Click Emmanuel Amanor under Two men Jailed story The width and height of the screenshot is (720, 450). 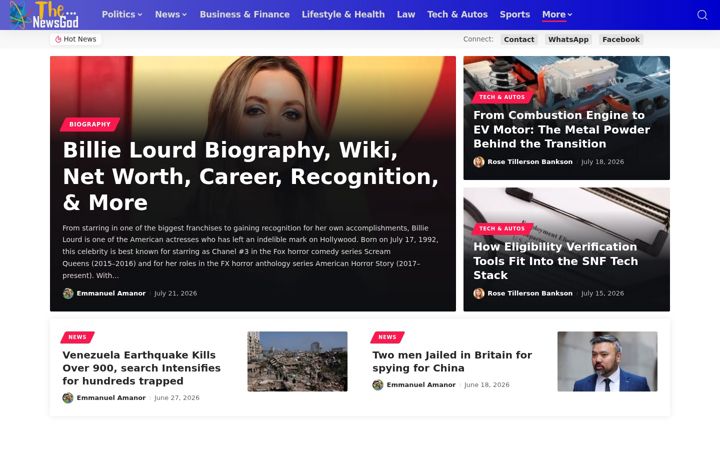(x=421, y=385)
